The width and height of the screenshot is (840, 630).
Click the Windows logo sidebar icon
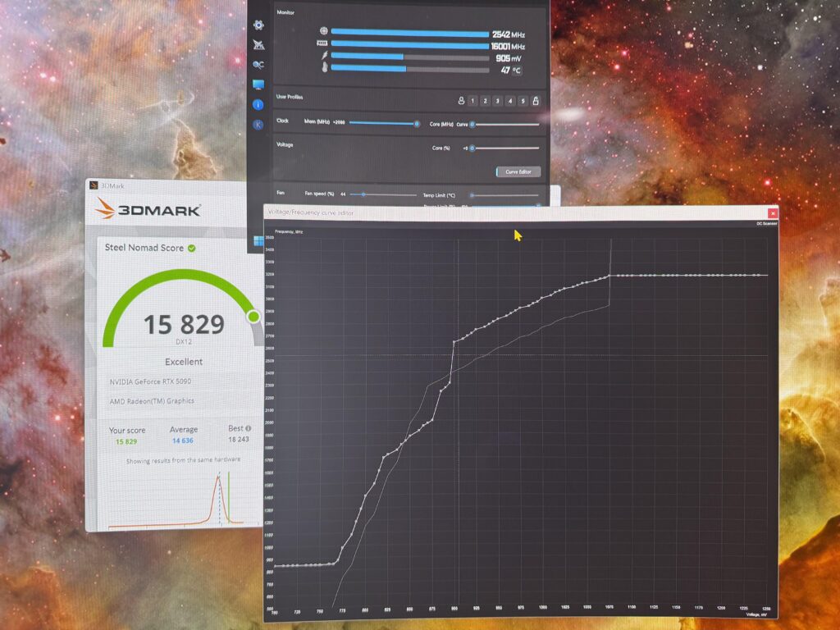pyautogui.click(x=258, y=241)
